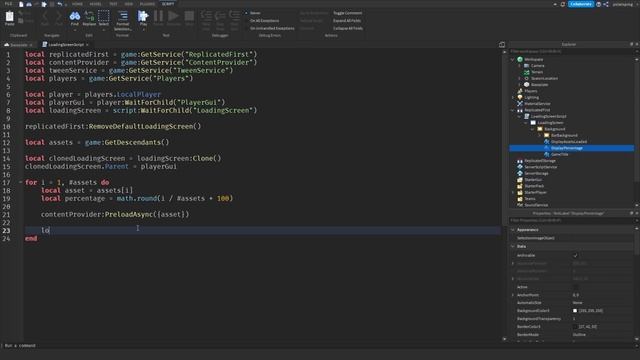Click Toggle Comment in the Actions group
This screenshot has height=360, width=640.
pos(347,13)
